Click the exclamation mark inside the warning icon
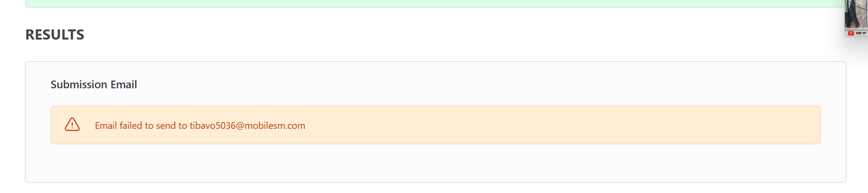Screen dimensions: 868x193 coord(72,125)
